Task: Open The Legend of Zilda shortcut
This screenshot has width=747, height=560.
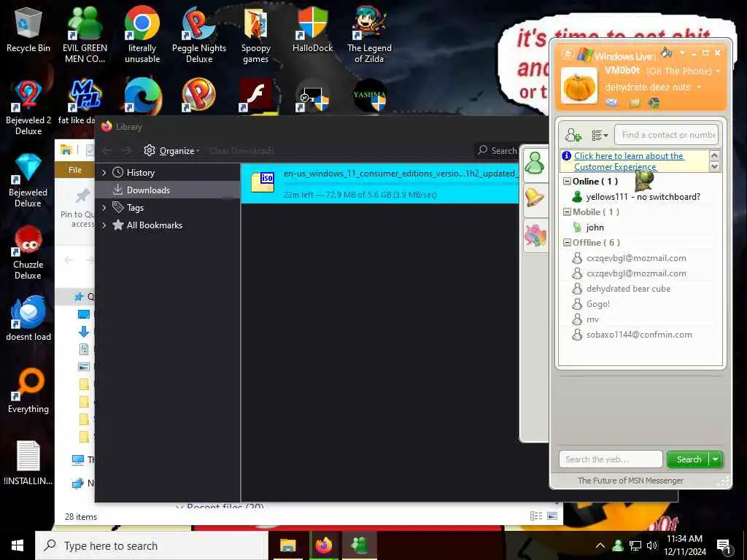Action: (369, 34)
